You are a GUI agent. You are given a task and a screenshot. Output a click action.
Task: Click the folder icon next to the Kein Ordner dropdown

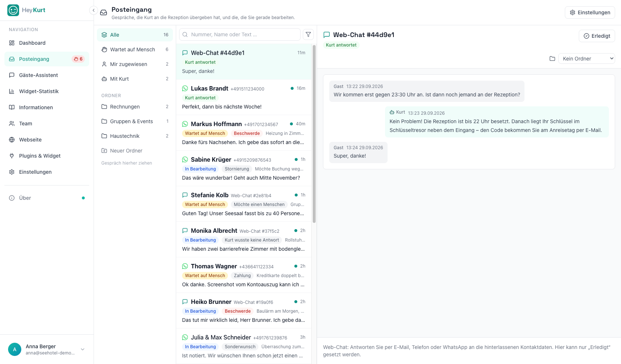[552, 59]
